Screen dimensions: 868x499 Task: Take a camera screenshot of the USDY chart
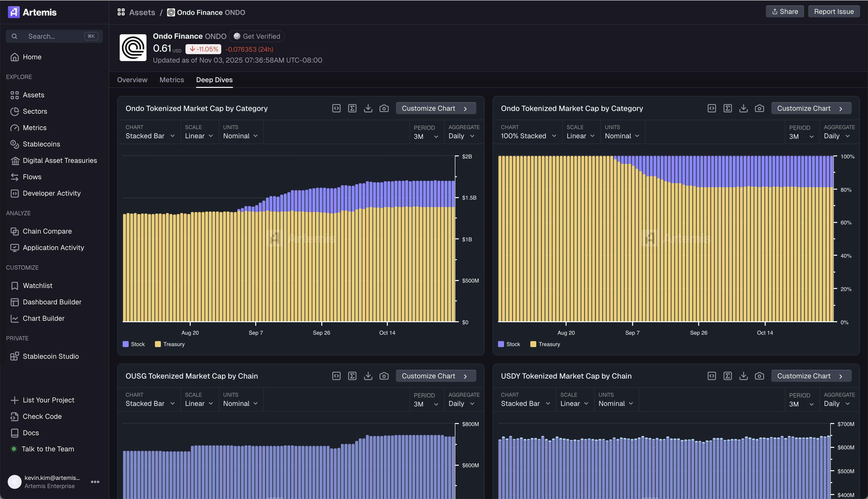(x=759, y=376)
